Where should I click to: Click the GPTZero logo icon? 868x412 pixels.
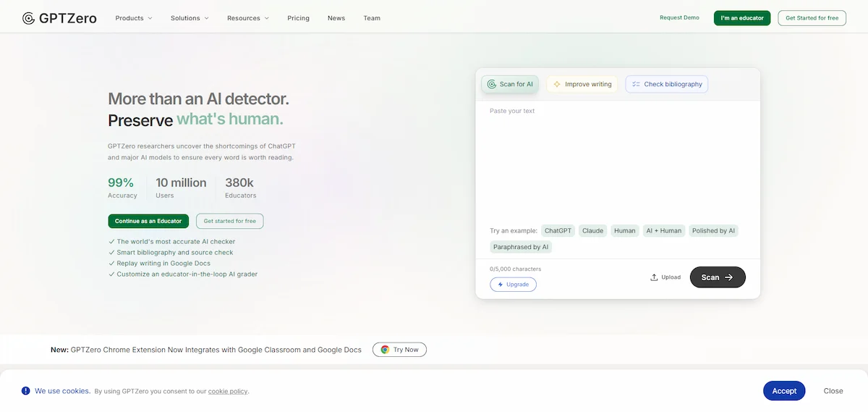tap(28, 18)
